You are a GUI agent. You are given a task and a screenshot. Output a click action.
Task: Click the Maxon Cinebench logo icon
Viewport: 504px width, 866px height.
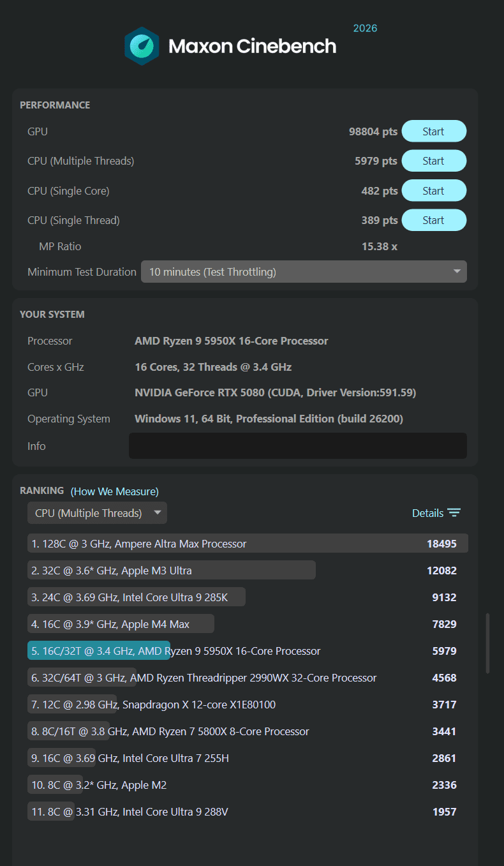point(142,46)
